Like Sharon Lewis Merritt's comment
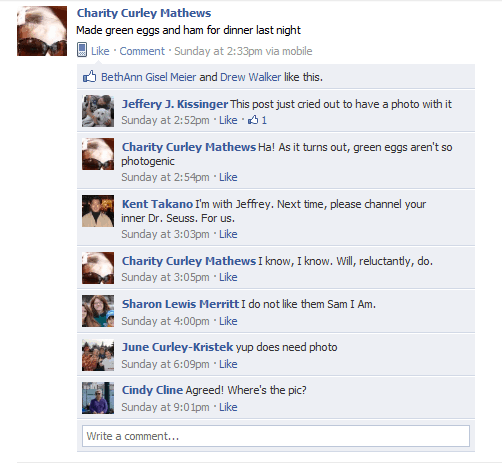The image size is (502, 471). (x=228, y=321)
